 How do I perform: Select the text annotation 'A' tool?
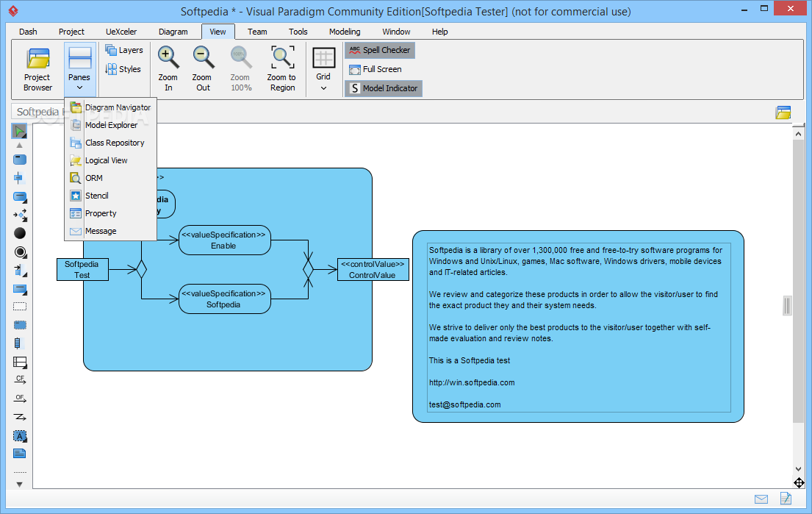[20, 436]
